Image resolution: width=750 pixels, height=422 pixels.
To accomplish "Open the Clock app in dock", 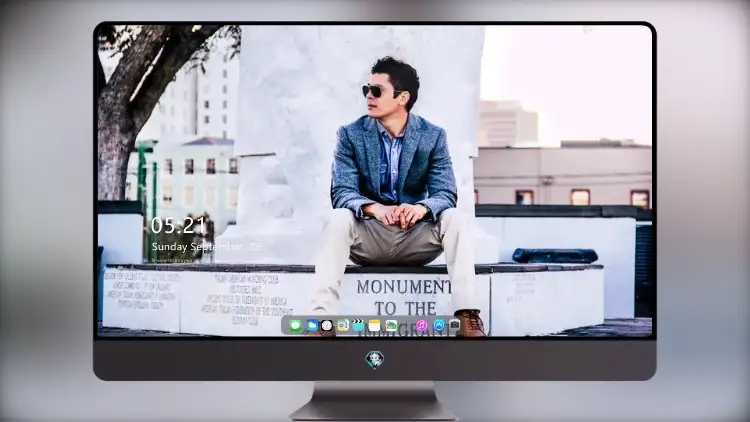I will pyautogui.click(x=327, y=326).
